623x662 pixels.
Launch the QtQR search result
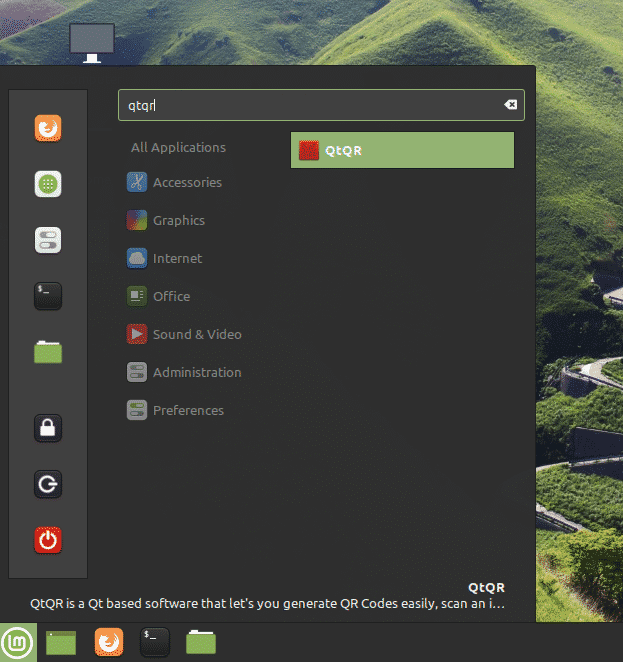(402, 150)
